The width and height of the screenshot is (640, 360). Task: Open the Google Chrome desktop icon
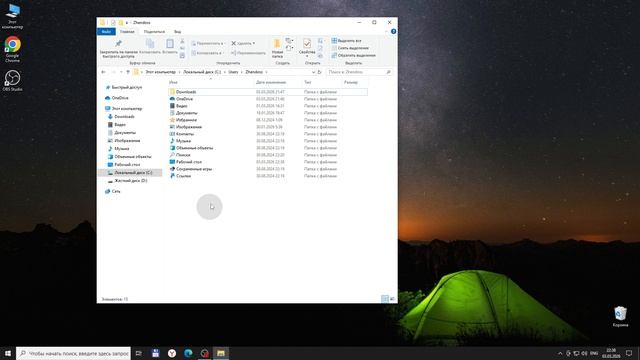point(13,49)
